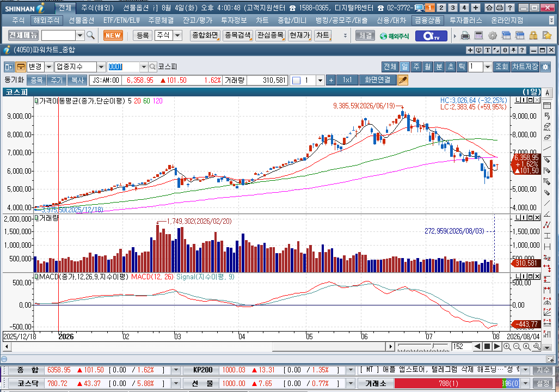Click the print icon in top toolbar
559x392 pixels.
(465, 35)
